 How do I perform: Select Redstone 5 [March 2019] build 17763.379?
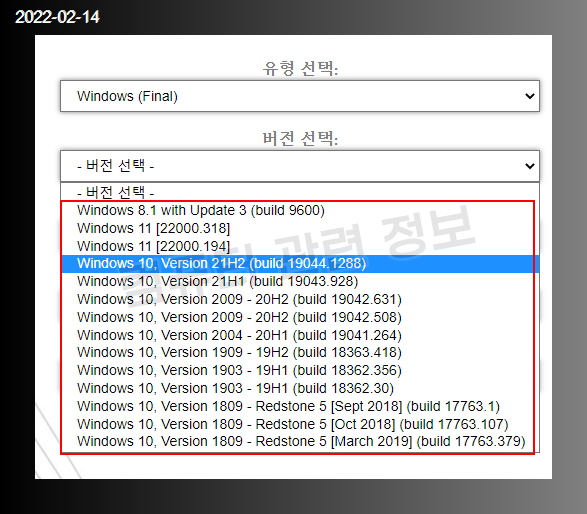299,442
